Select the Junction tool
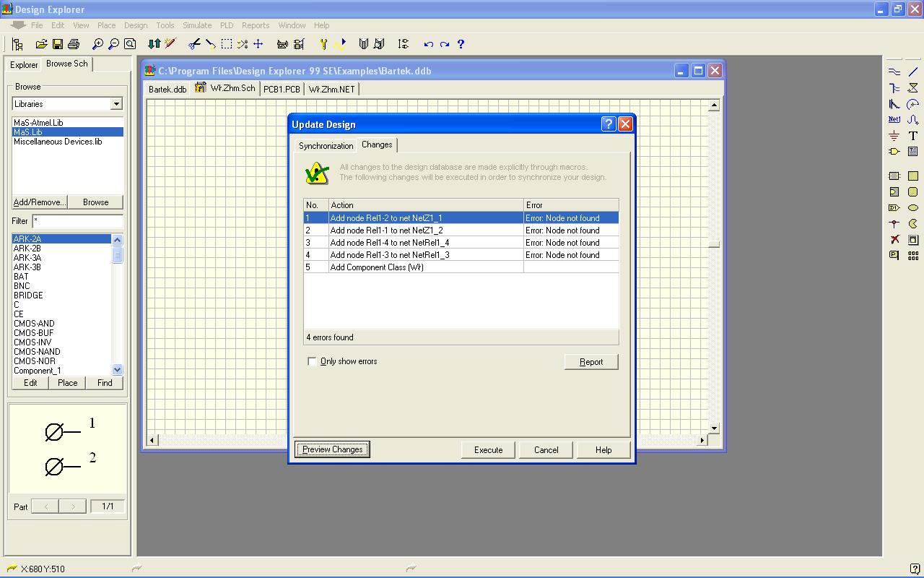924x578 pixels. (x=894, y=223)
